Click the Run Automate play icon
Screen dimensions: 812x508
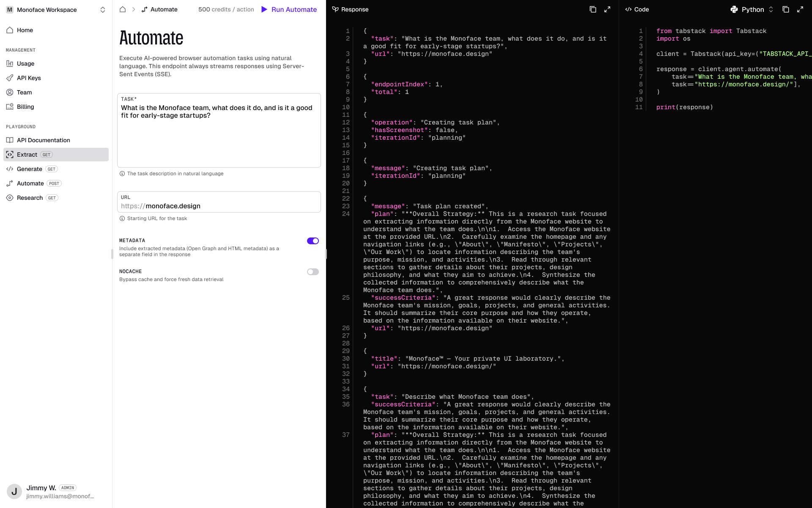tap(264, 9)
